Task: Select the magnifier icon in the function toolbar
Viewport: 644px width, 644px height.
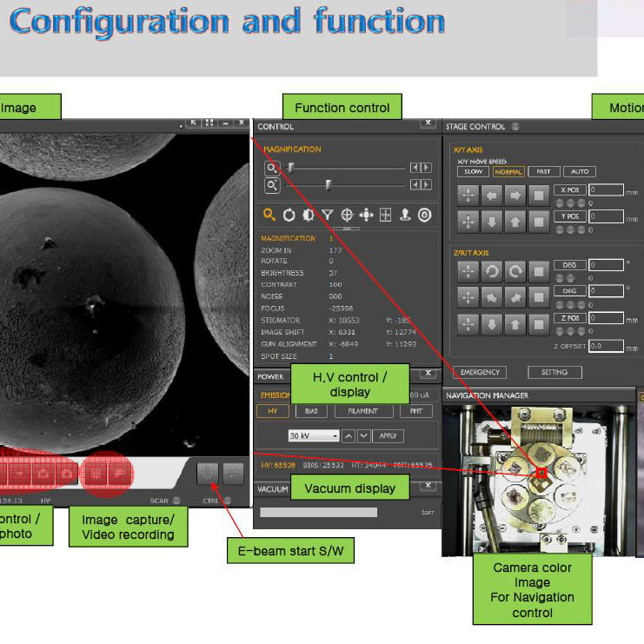Action: (x=269, y=215)
